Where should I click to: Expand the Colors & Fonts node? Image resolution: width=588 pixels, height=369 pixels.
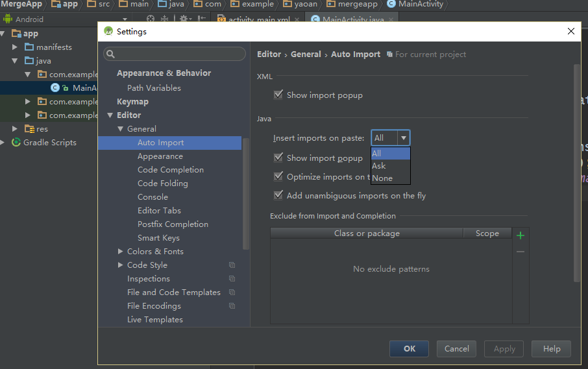click(120, 252)
